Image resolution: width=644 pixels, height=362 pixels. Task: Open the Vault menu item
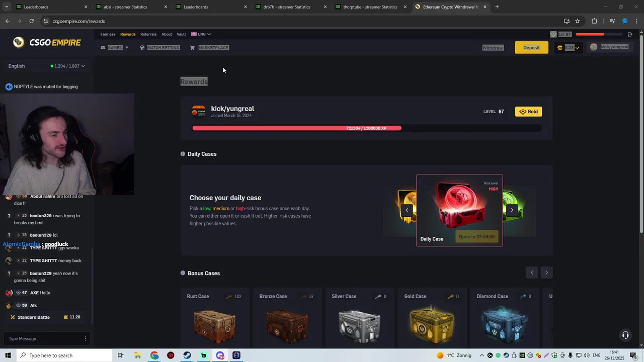tap(181, 34)
